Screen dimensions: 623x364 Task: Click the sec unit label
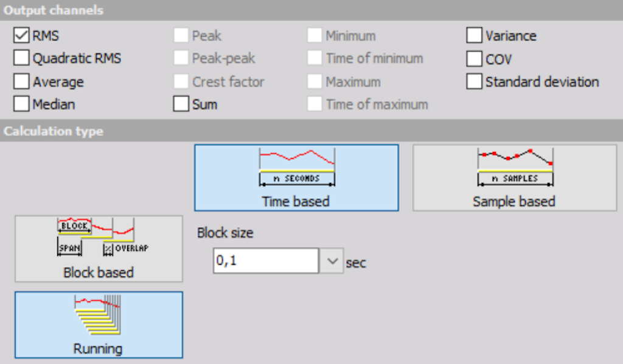tap(355, 263)
